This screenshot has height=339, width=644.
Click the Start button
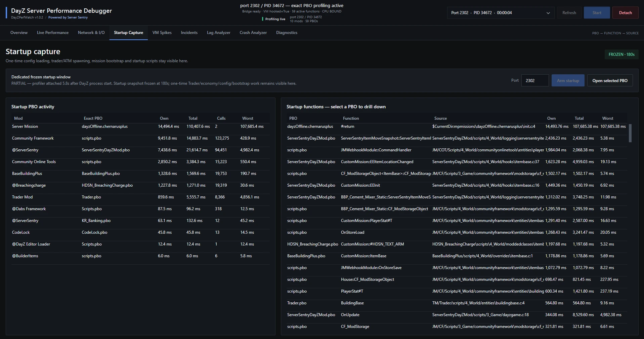point(597,13)
